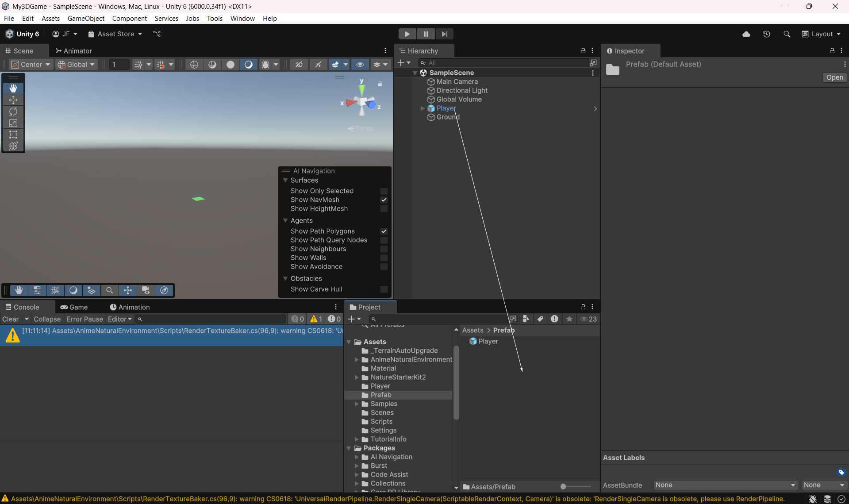Uncheck Show NavMesh under Surfaces
Screen dimensions: 849x504
tap(384, 200)
